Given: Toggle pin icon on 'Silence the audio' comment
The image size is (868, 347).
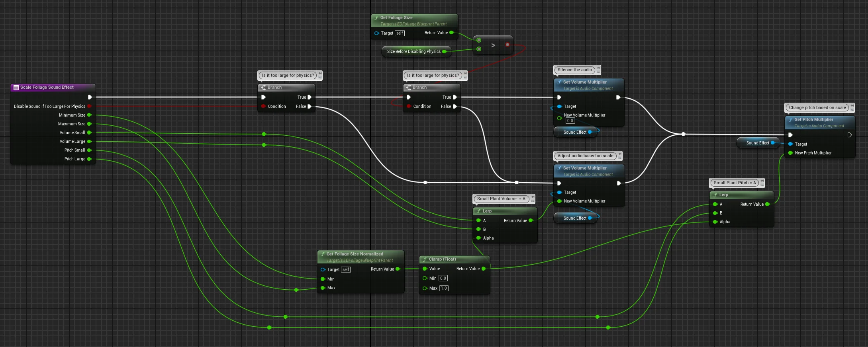Looking at the screenshot, I should pos(598,69).
